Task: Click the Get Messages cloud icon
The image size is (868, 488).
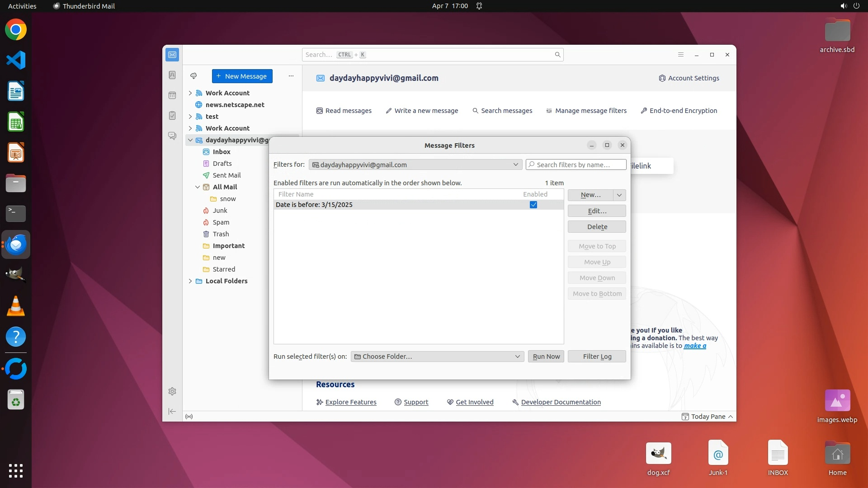Action: pyautogui.click(x=193, y=76)
